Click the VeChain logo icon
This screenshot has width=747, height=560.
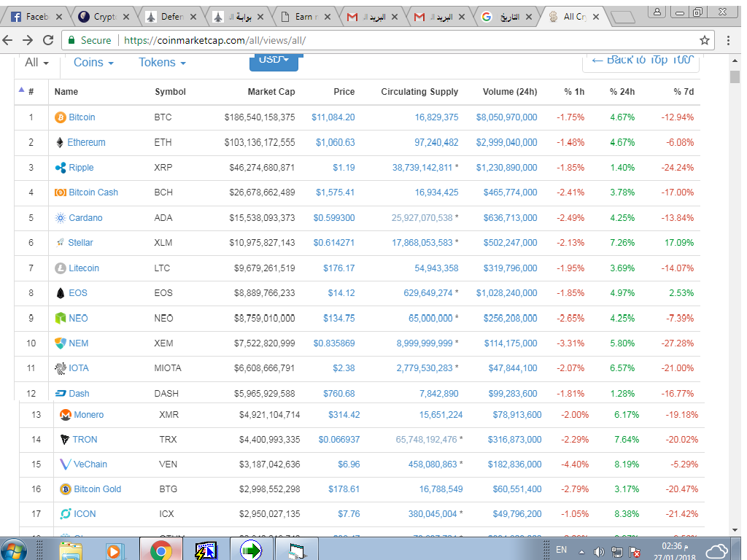65,464
